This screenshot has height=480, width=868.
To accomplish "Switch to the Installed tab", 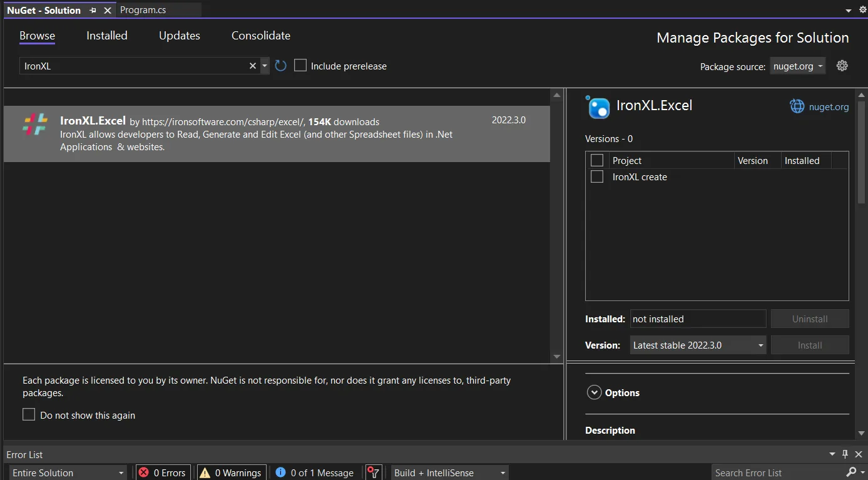I will pyautogui.click(x=107, y=36).
